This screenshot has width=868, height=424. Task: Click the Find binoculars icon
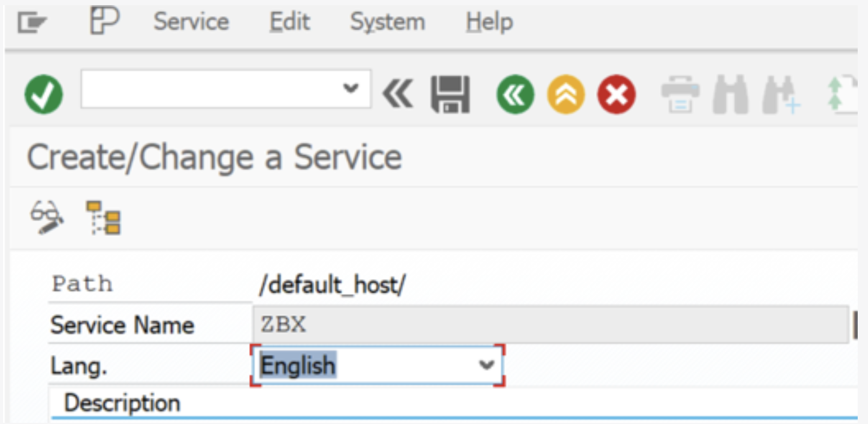pos(730,95)
